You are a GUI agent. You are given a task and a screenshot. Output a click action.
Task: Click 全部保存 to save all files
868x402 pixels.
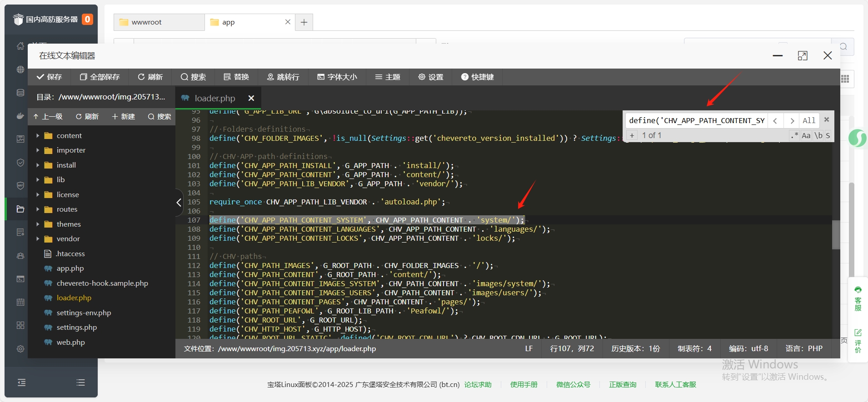coord(100,77)
